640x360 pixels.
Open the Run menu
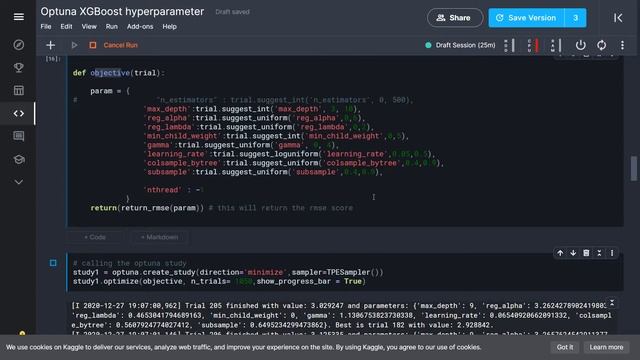click(111, 27)
